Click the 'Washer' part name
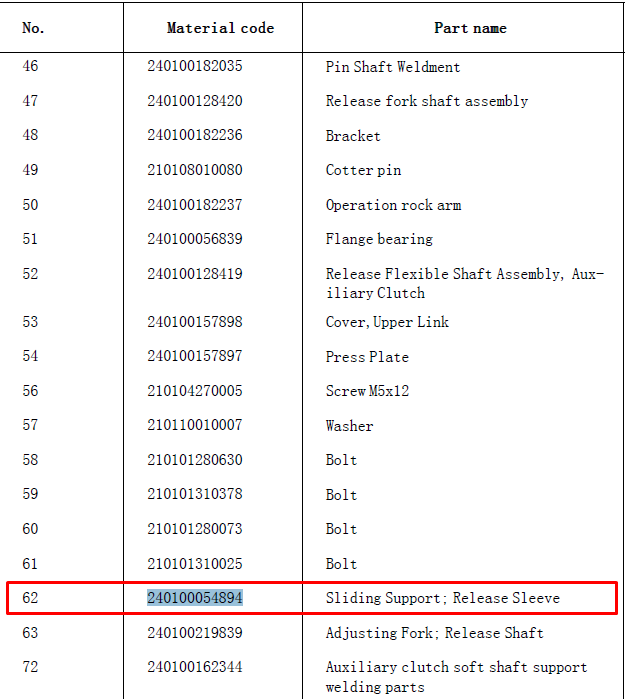 pyautogui.click(x=349, y=426)
